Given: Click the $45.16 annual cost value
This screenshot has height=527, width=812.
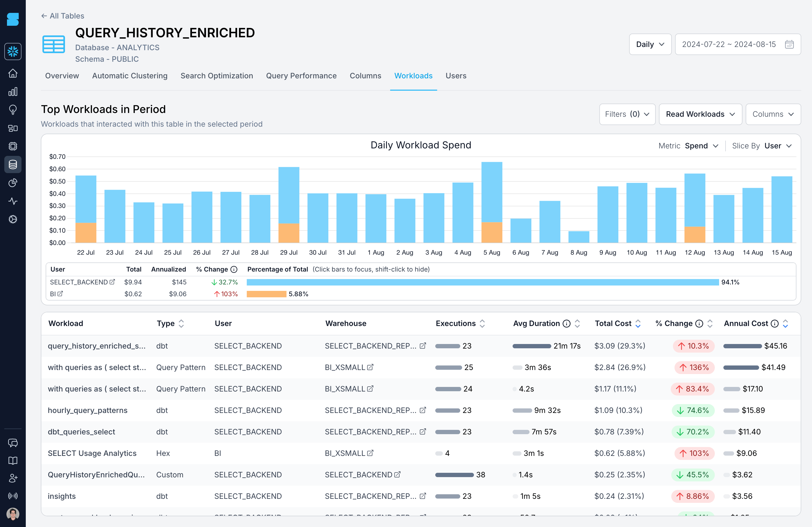Looking at the screenshot, I should [x=775, y=346].
